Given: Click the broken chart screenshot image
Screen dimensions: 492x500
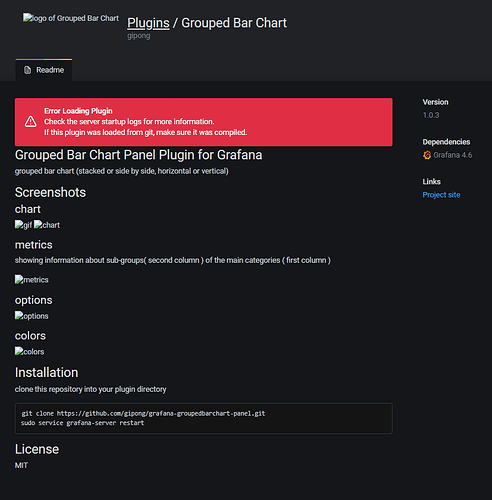Looking at the screenshot, I should click(47, 225).
